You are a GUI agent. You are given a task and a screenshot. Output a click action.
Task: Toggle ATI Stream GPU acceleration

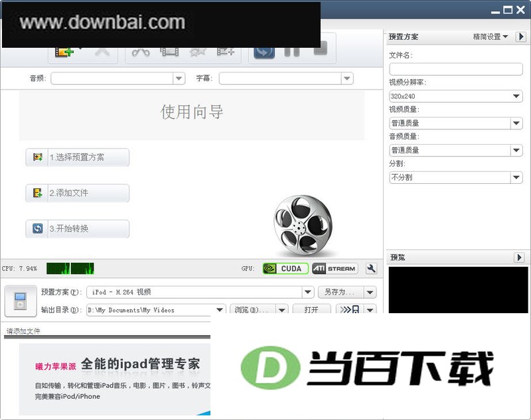335,268
